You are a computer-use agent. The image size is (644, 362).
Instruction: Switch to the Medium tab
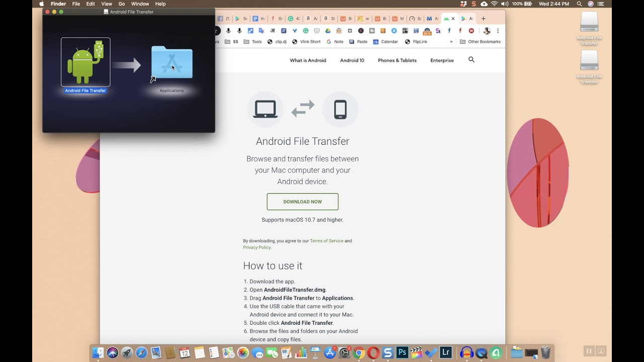[x=433, y=19]
